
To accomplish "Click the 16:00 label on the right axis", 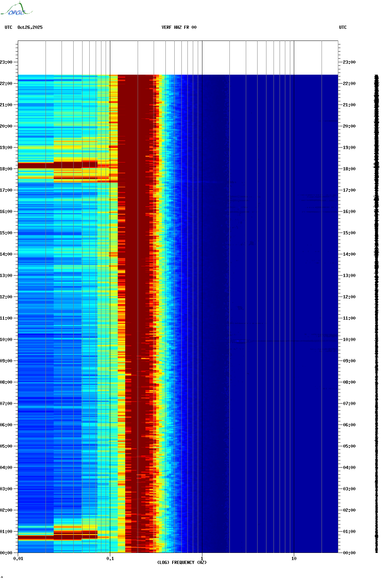I will 349,212.
